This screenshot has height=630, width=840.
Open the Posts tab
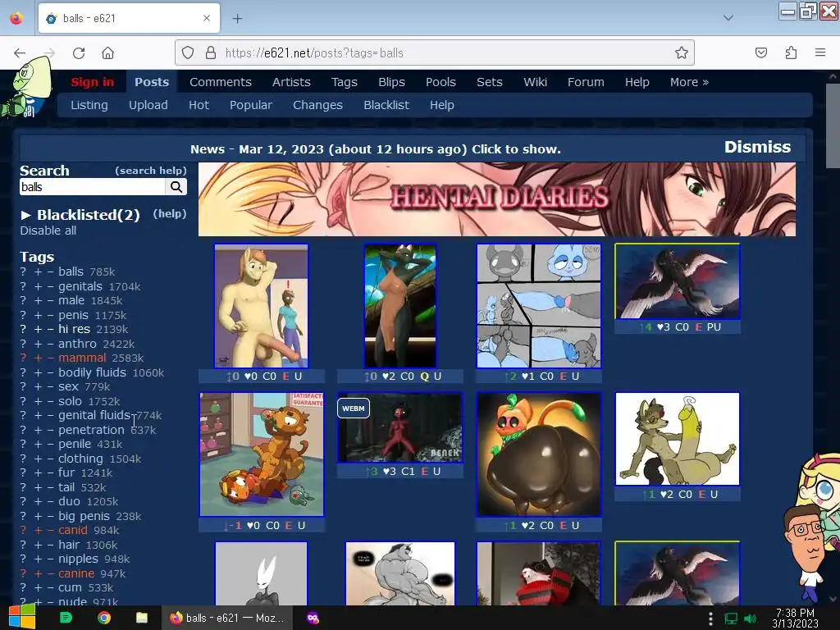pyautogui.click(x=152, y=82)
